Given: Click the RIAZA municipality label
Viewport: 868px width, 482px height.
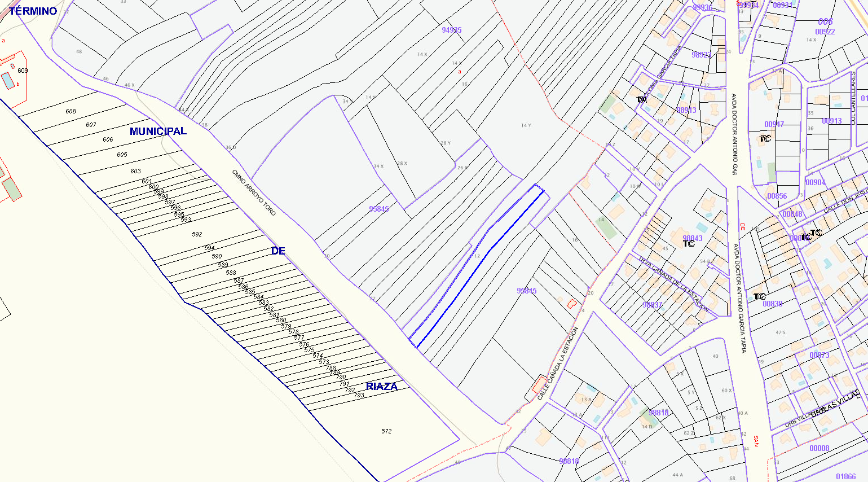Looking at the screenshot, I should tap(382, 387).
